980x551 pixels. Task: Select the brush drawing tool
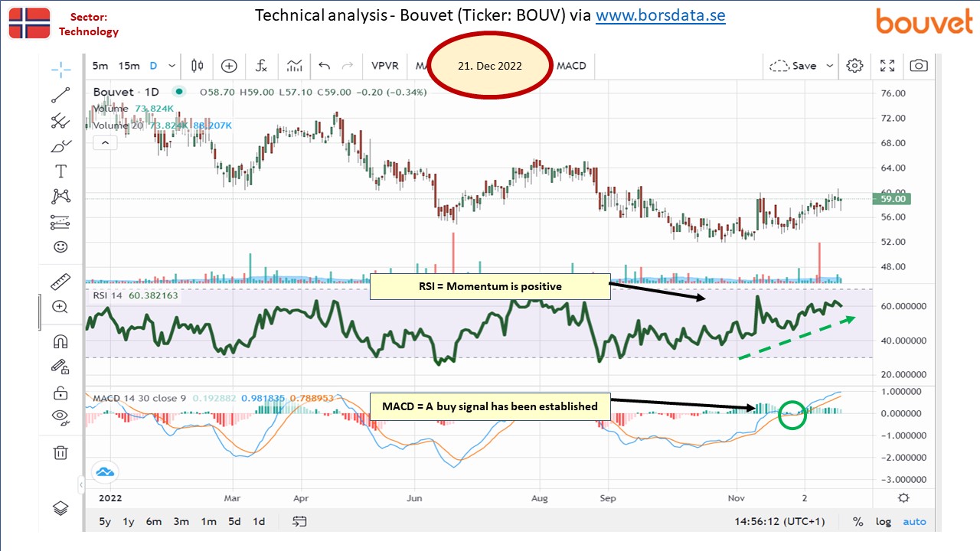(60, 145)
